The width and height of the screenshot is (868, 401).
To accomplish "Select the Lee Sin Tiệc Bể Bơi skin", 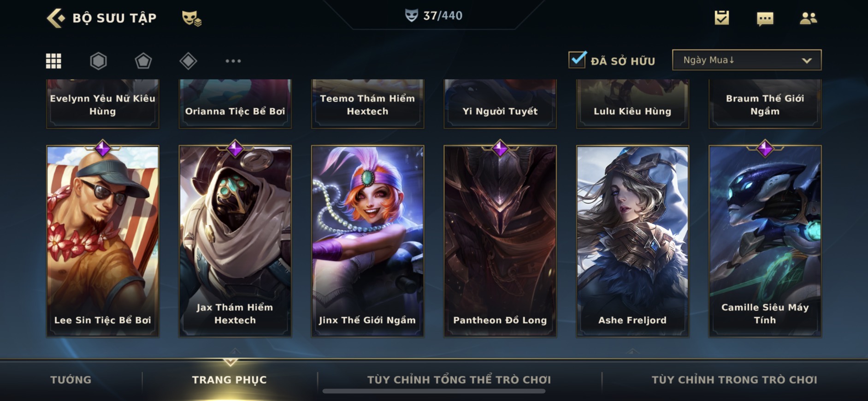I will (103, 241).
